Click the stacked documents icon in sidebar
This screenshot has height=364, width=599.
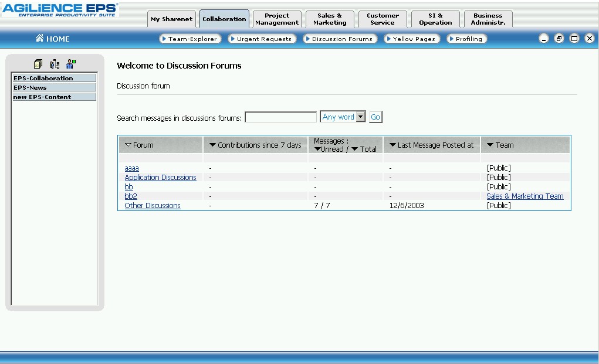click(x=38, y=64)
